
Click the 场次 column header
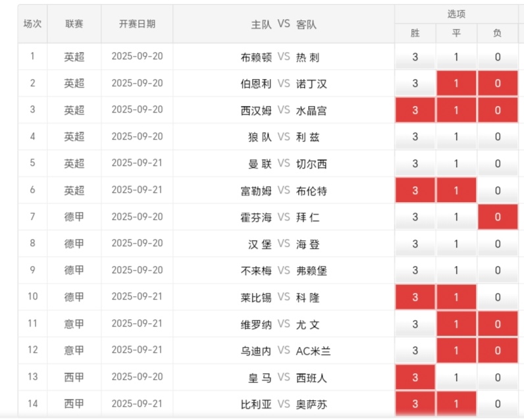point(32,24)
